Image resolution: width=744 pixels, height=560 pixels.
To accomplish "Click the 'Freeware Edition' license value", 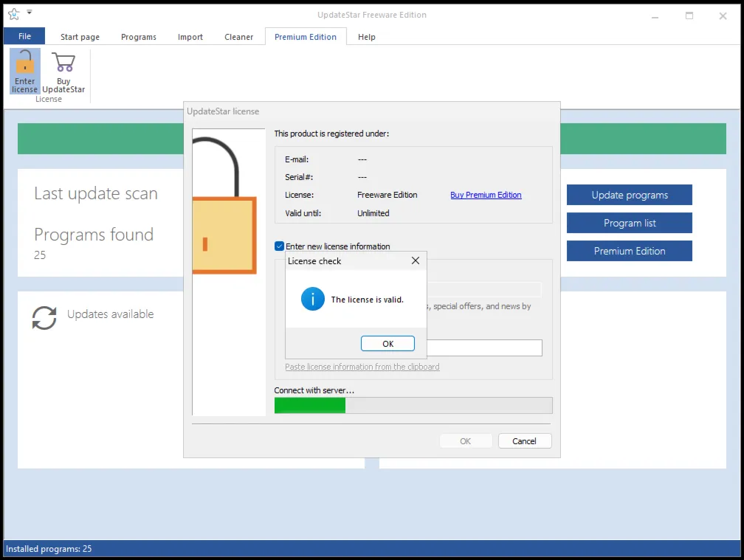I will click(x=387, y=195).
